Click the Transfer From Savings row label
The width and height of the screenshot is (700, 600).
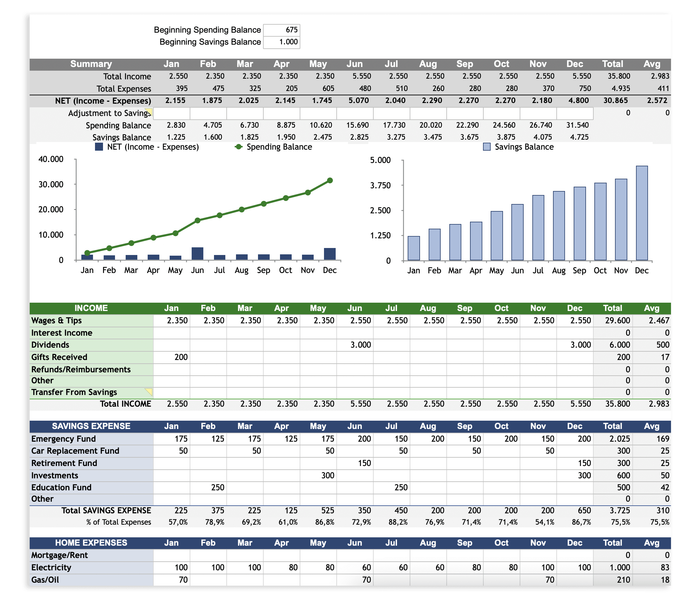[x=74, y=392]
